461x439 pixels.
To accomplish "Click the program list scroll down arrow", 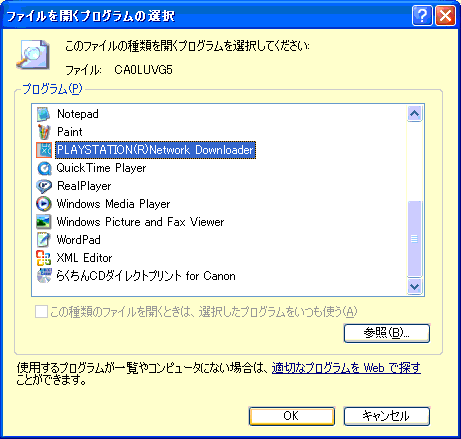I will pyautogui.click(x=414, y=286).
